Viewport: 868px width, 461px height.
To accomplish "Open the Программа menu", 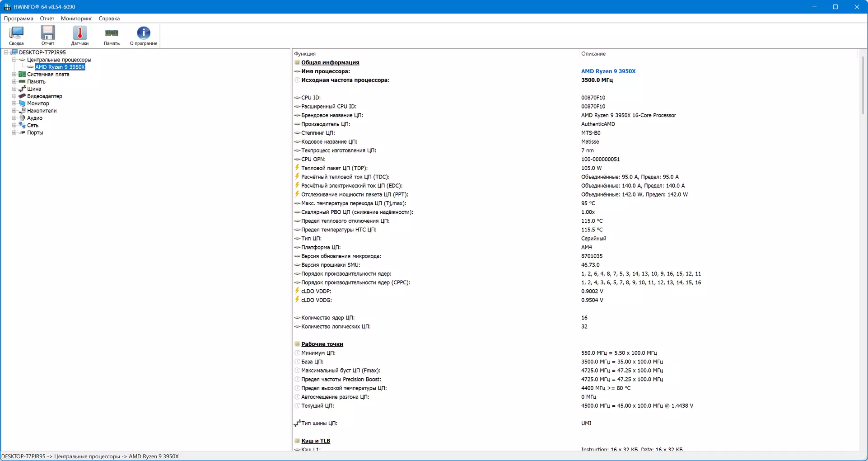I will (x=19, y=19).
